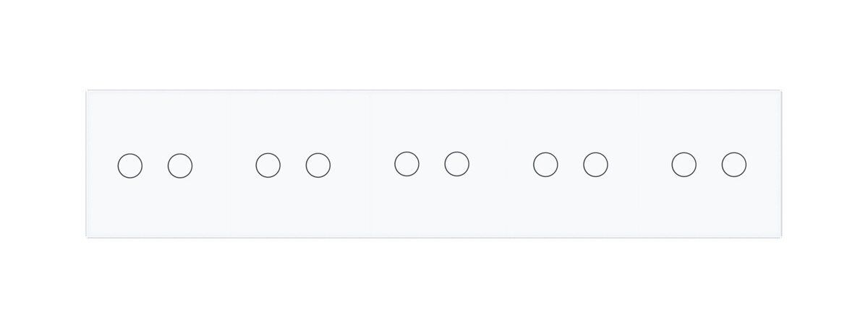Tap the second circle from the left

(180, 165)
